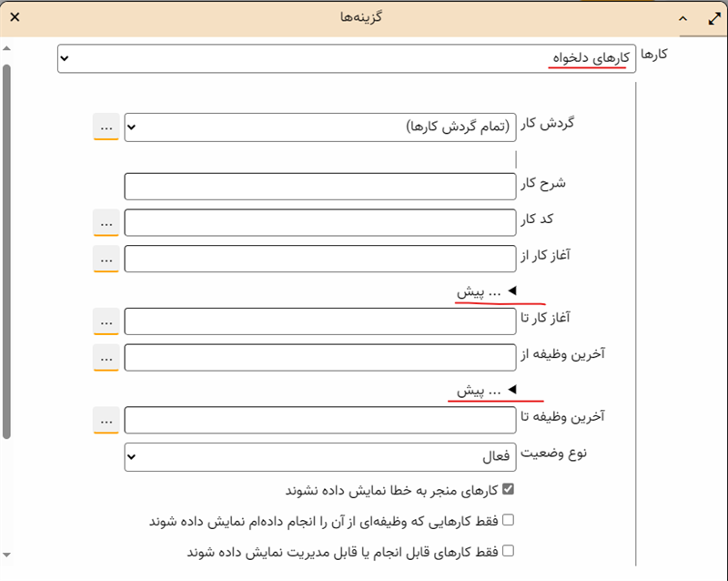Viewport: 728px width, 581px height.
Task: Focus the کد کار input field
Action: [x=319, y=222]
